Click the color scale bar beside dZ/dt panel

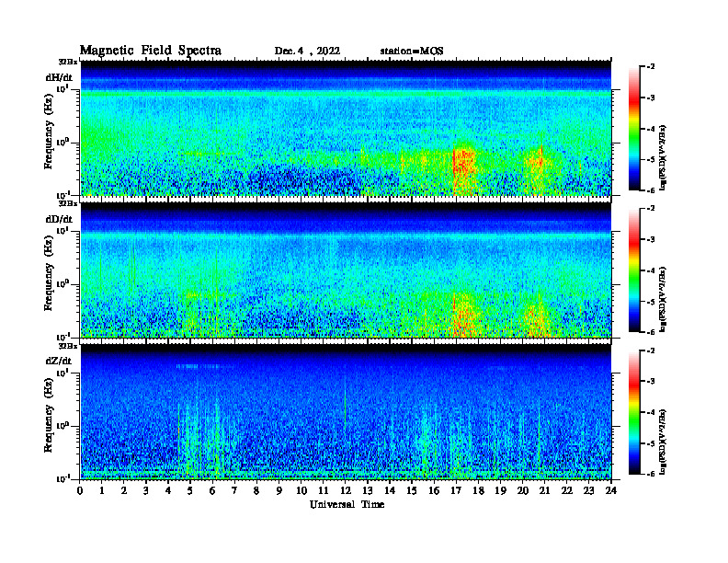click(634, 412)
